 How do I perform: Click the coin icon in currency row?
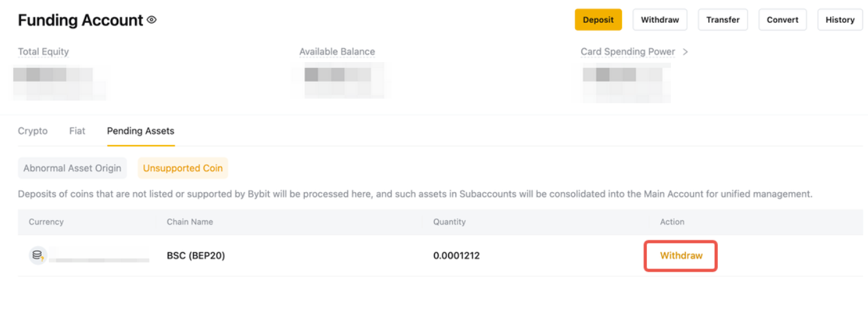[38, 255]
